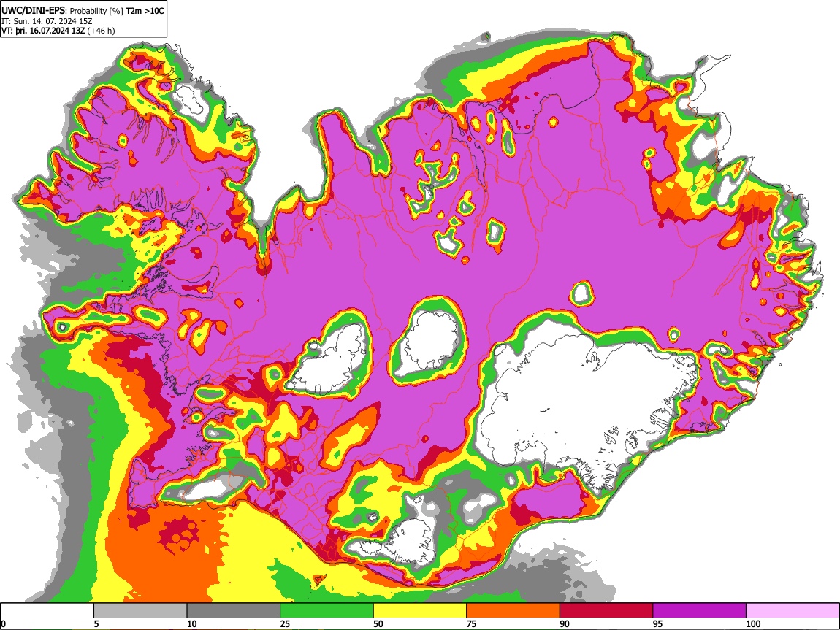This screenshot has height=630, width=840.
Task: Select the yellow 50–75% legend swatch
Action: tap(420, 611)
